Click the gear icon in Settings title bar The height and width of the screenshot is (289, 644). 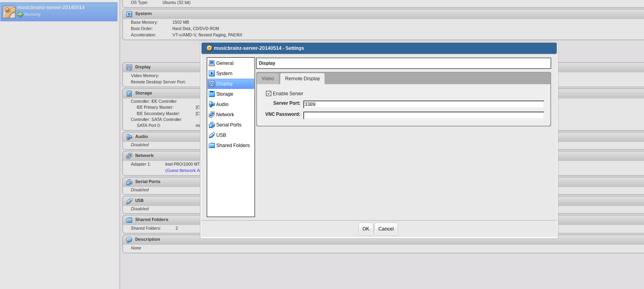pyautogui.click(x=209, y=48)
